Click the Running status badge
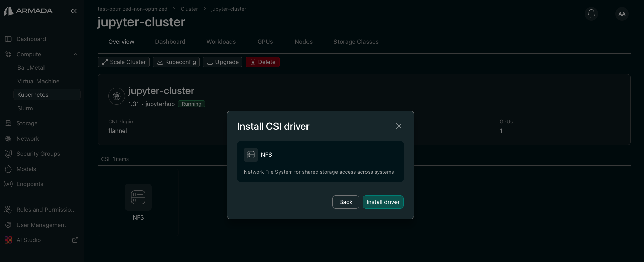 click(x=192, y=104)
